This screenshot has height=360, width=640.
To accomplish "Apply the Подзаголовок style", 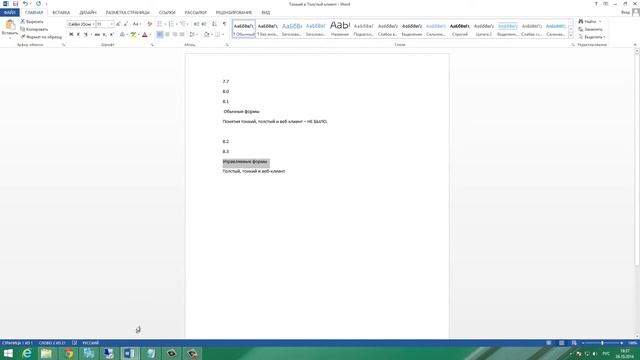I will coord(364,29).
